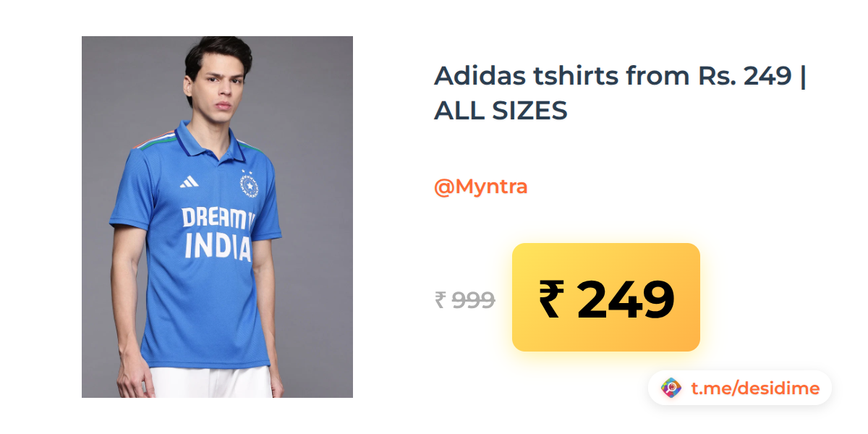
Task: Click the 'ALL SIZES' text in the title
Action: coord(501,111)
